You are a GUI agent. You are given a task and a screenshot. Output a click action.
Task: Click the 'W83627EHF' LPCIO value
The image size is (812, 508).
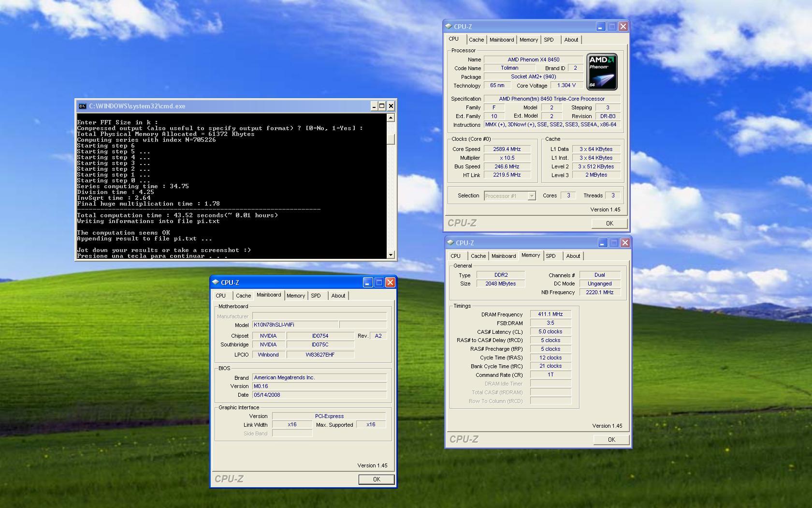[320, 355]
